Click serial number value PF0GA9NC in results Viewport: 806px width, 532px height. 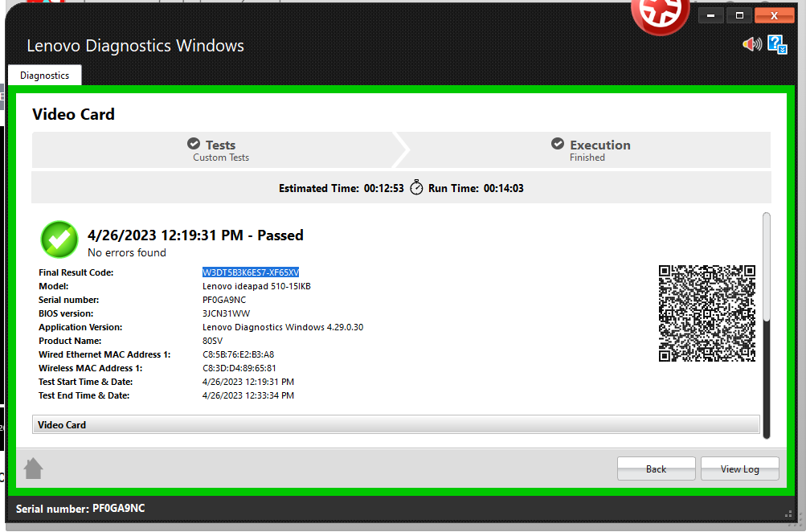[x=224, y=300]
